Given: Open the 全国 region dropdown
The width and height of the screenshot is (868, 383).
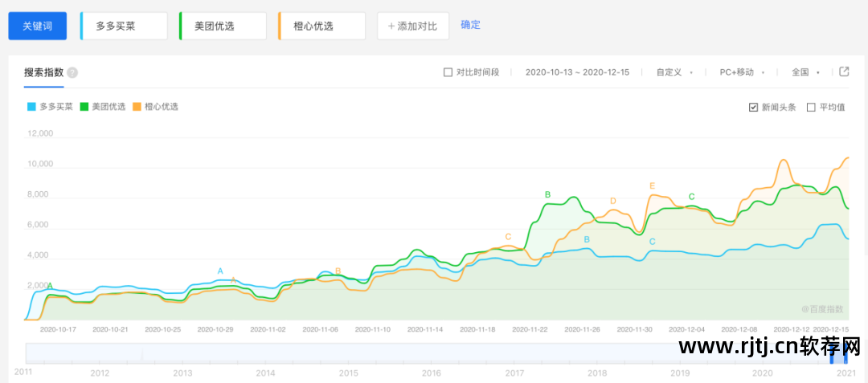Looking at the screenshot, I should [x=805, y=72].
